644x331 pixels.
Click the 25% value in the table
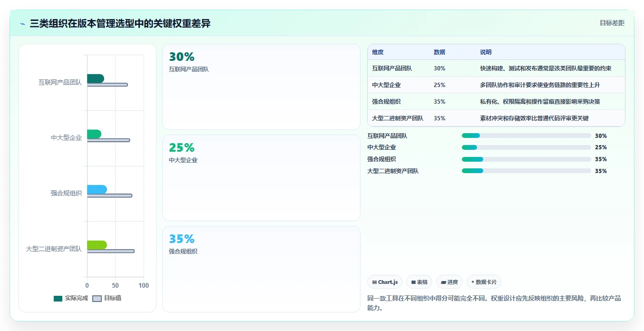click(x=439, y=85)
